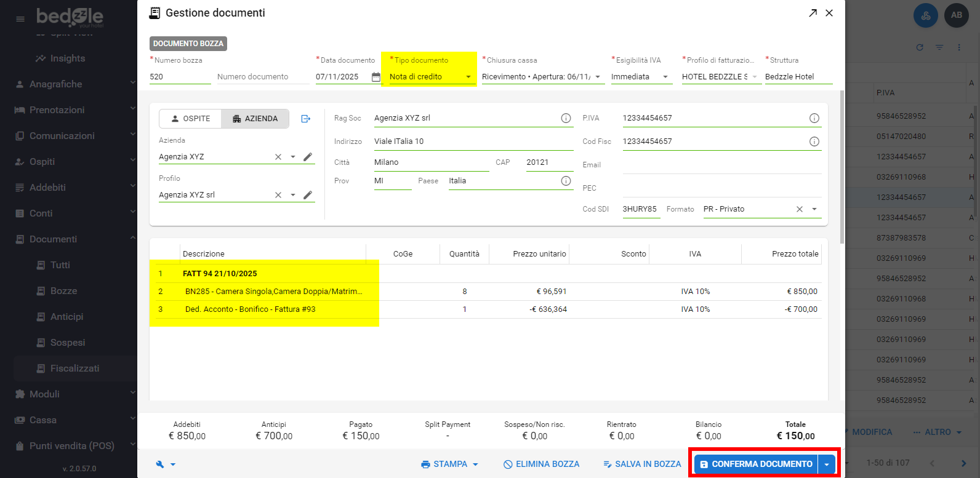This screenshot has height=478, width=980.
Task: Click the ELIMINA BOZZA button
Action: click(541, 464)
